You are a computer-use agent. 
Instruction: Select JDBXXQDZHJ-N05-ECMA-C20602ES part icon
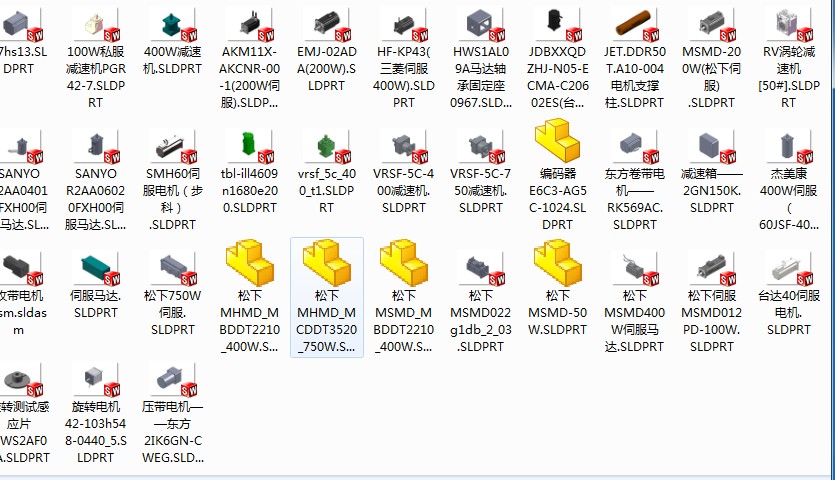pyautogui.click(x=558, y=25)
